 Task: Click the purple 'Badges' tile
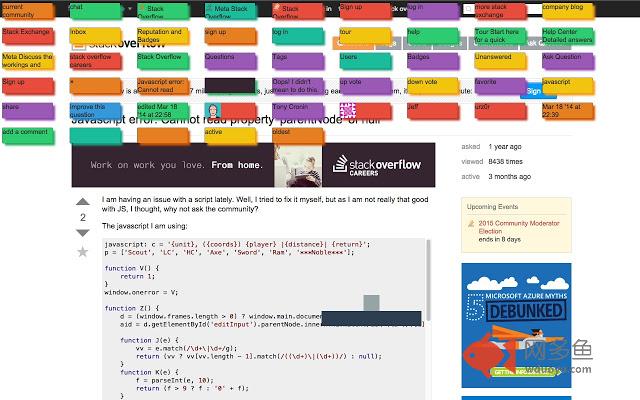(433, 61)
